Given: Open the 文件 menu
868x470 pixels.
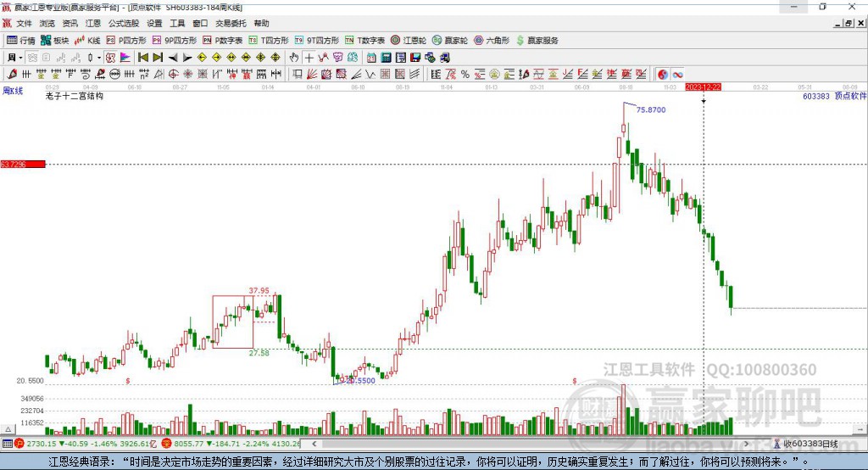Looking at the screenshot, I should pyautogui.click(x=25, y=23).
